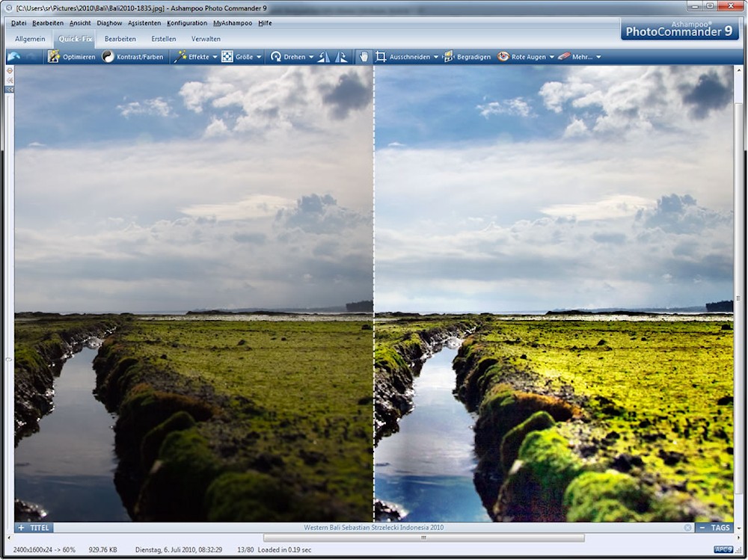Expand the Größe dropdown menu
Viewport: 748px width, 560px height.
tap(260, 57)
